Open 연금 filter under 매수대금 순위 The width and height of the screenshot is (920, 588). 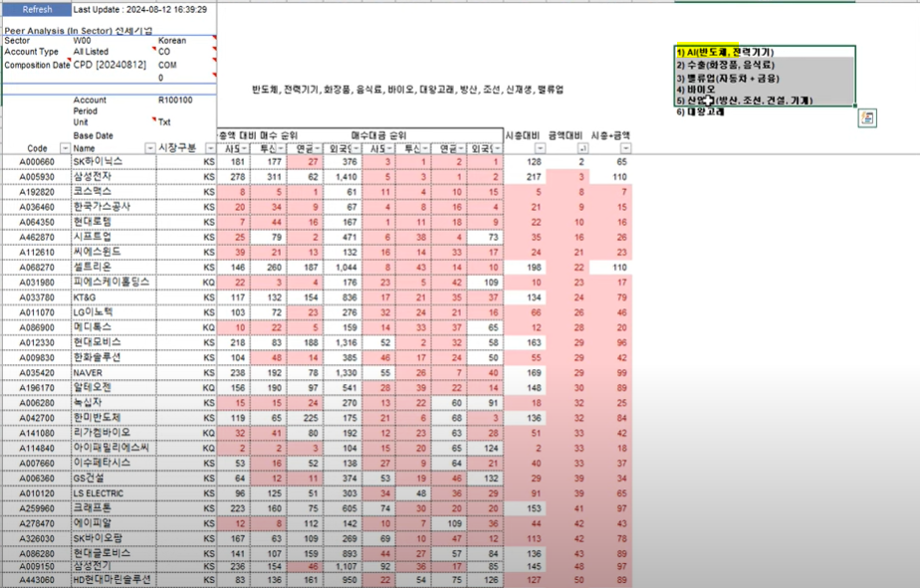click(x=461, y=149)
